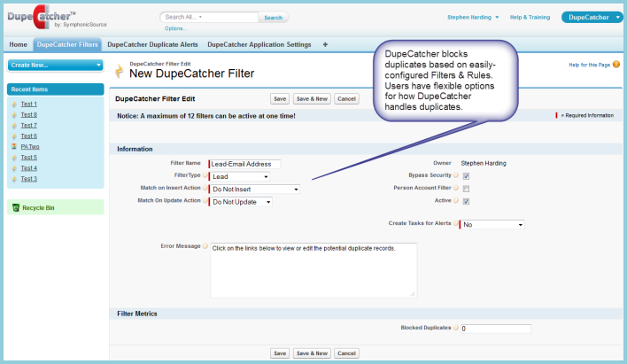627x364 pixels.
Task: Open the Create Tasks for Alerts dropdown
Action: tap(493, 225)
